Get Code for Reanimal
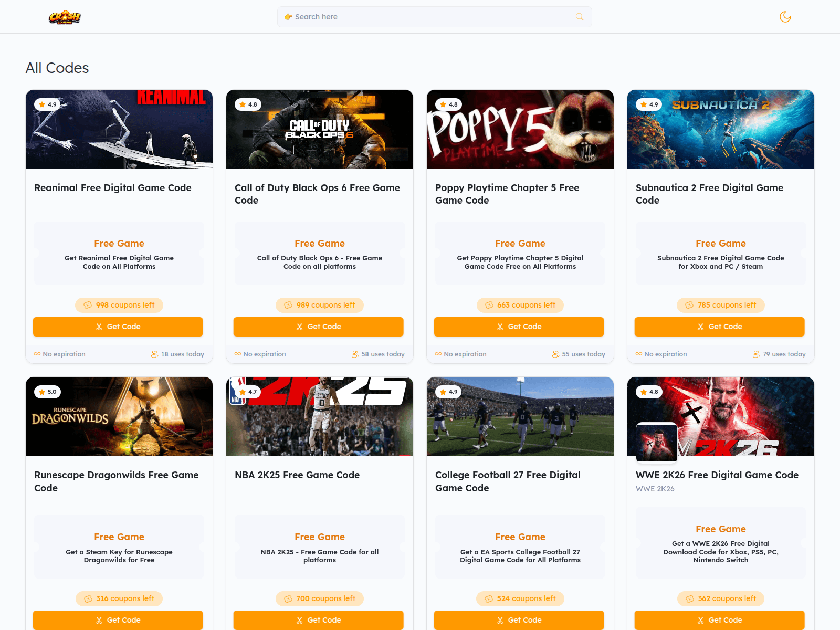 click(118, 327)
